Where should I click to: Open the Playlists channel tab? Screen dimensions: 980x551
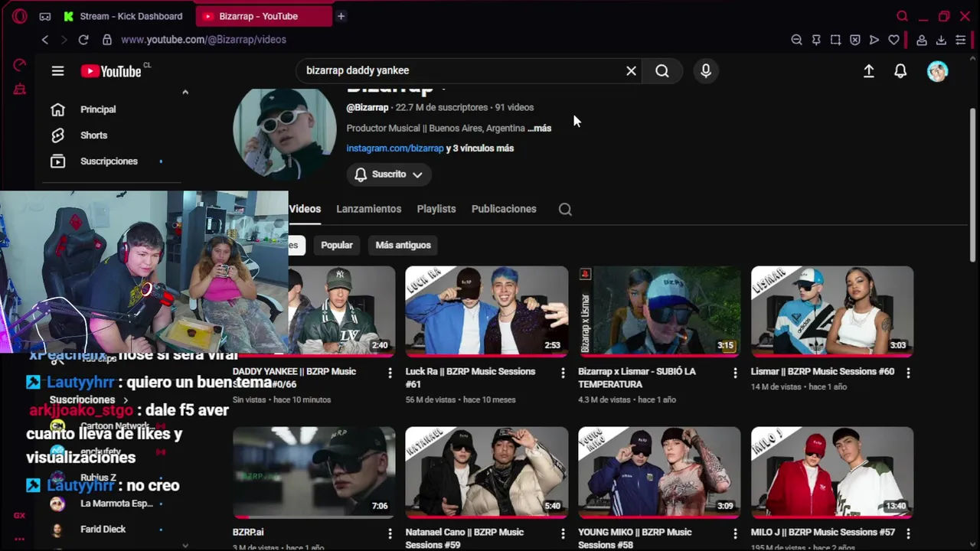click(436, 209)
